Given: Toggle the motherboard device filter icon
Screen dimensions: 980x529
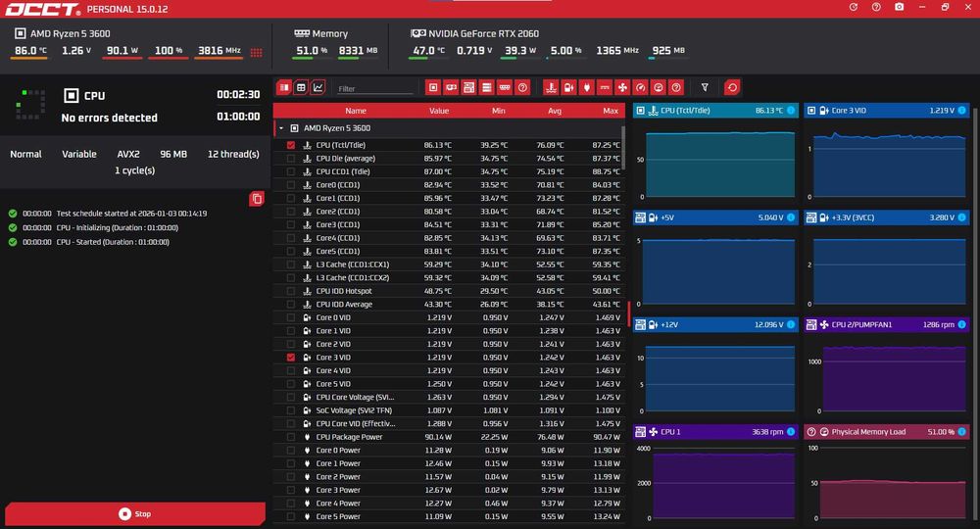Looking at the screenshot, I should point(468,87).
